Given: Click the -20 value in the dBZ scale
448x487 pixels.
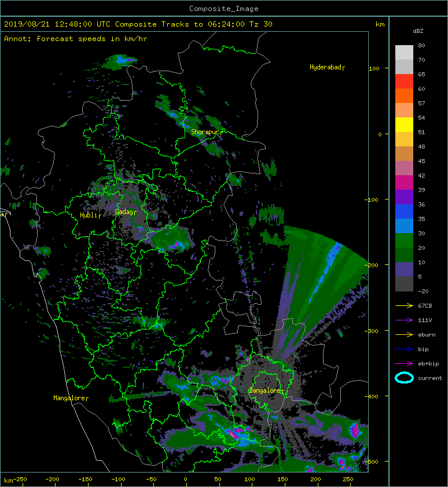Looking at the screenshot, I should tap(423, 292).
